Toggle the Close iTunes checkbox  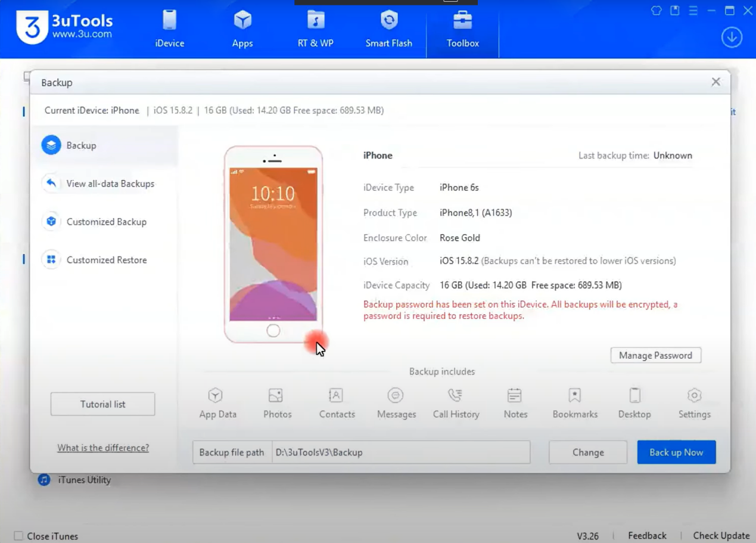point(18,536)
